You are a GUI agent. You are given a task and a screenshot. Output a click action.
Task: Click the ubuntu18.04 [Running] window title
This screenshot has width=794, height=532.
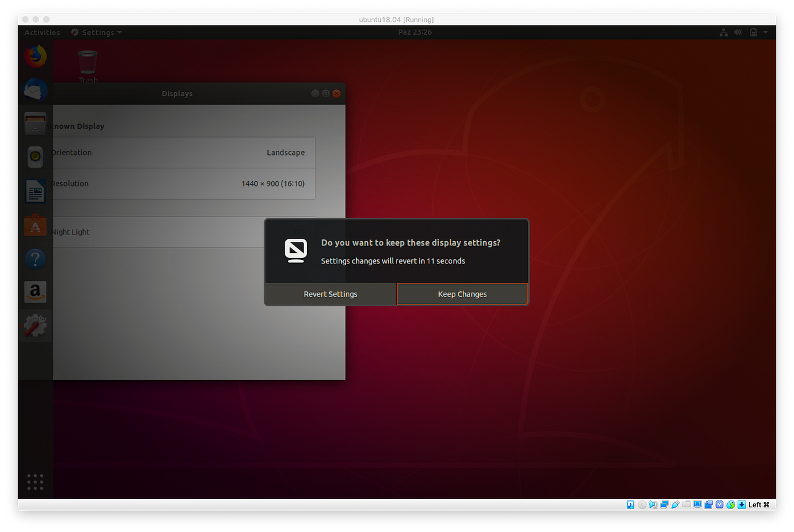pyautogui.click(x=396, y=19)
